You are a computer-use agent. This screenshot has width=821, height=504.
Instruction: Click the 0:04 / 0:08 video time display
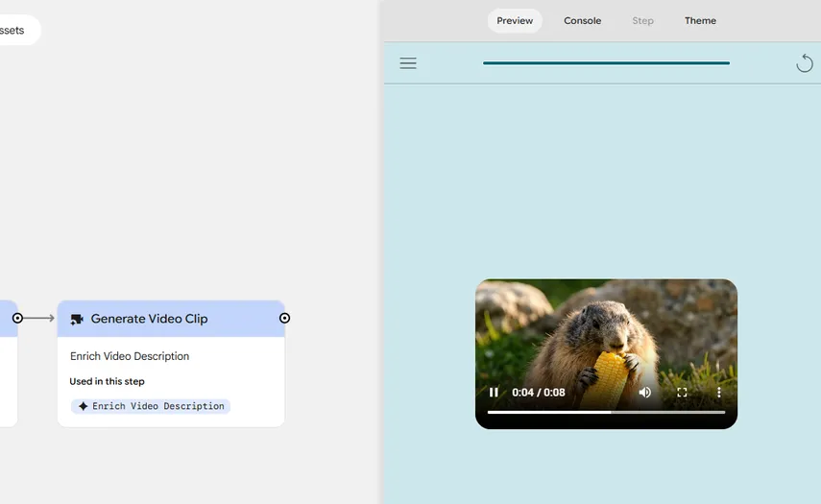pyautogui.click(x=539, y=393)
